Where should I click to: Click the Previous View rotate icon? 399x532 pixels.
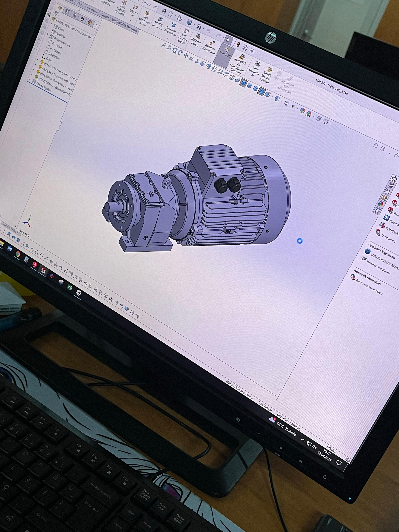point(175,50)
